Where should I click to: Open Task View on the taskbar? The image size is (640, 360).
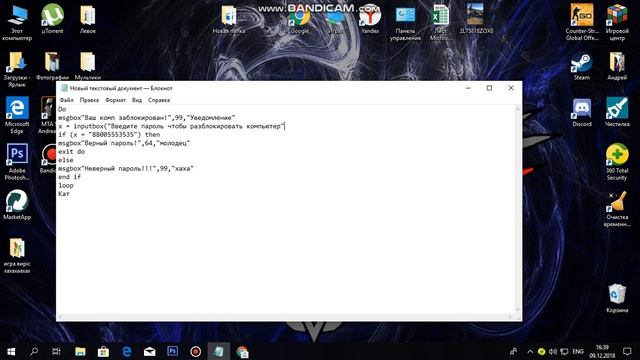[x=56, y=351]
